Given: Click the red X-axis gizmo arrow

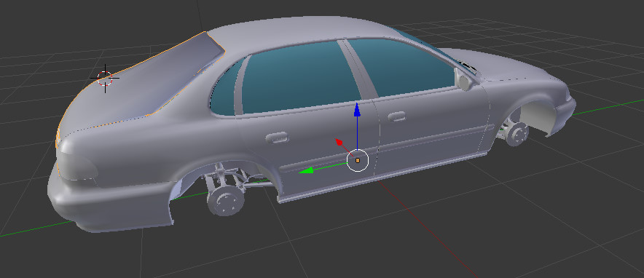Looking at the screenshot, I should click(339, 142).
